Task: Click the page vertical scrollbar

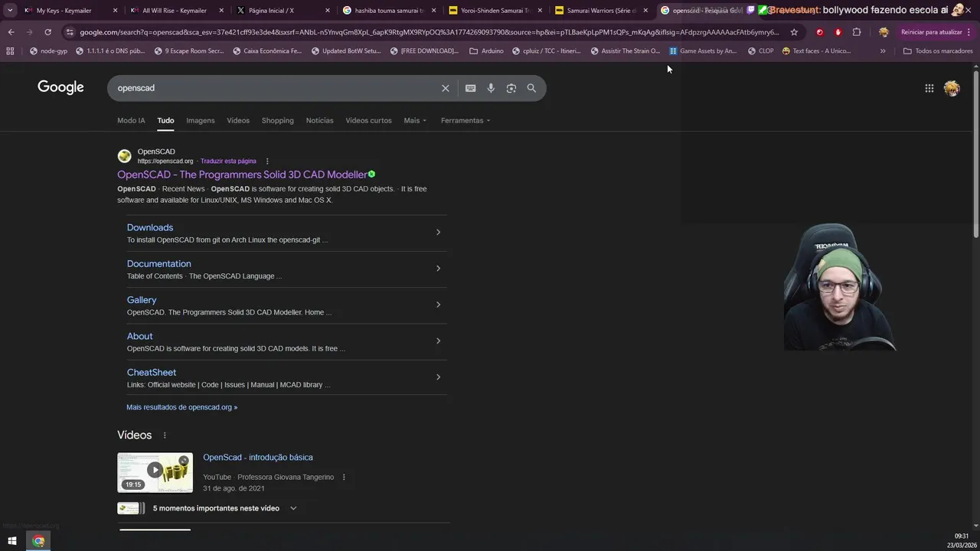Action: coord(975,153)
